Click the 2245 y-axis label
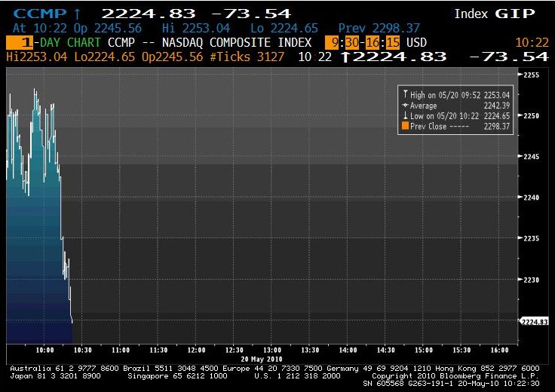The width and height of the screenshot is (555, 392). click(532, 157)
